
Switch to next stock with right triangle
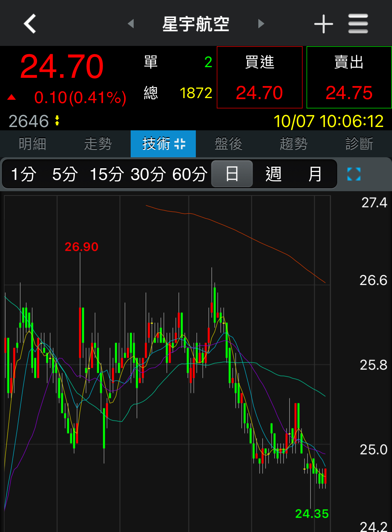261,24
